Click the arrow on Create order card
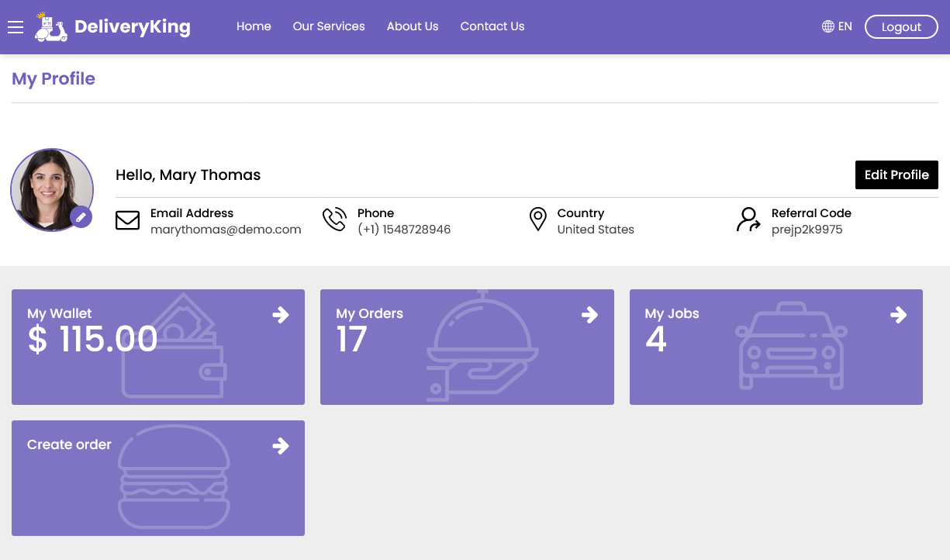The height and width of the screenshot is (560, 950). click(x=281, y=445)
